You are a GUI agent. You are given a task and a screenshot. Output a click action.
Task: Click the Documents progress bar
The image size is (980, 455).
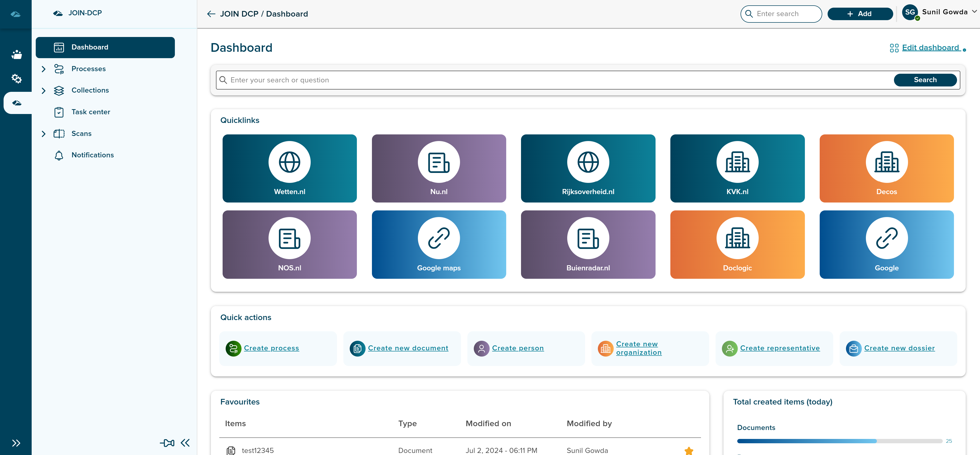[839, 441]
